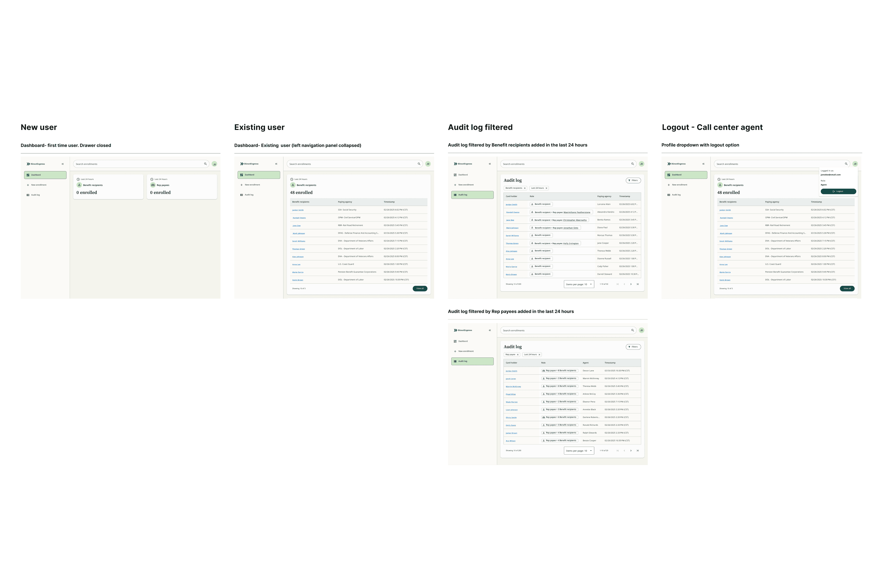The height and width of the screenshot is (588, 883).
Task: Click DirectExpress logo in Existing user frame
Action: coord(249,164)
